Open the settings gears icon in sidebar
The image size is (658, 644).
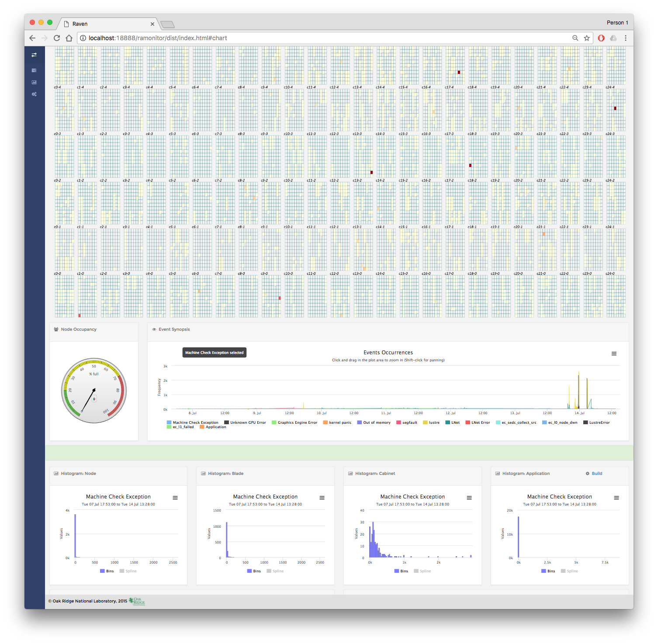point(34,94)
